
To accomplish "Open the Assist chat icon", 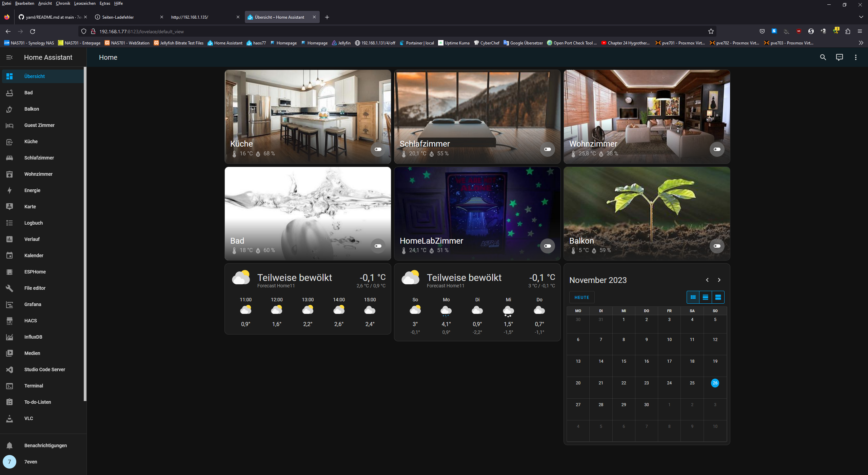I will click(x=839, y=57).
